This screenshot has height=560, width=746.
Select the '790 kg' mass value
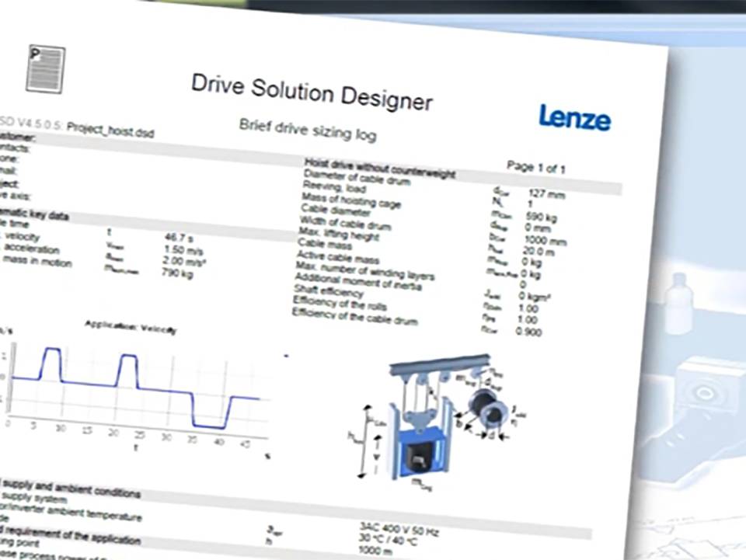(x=177, y=273)
